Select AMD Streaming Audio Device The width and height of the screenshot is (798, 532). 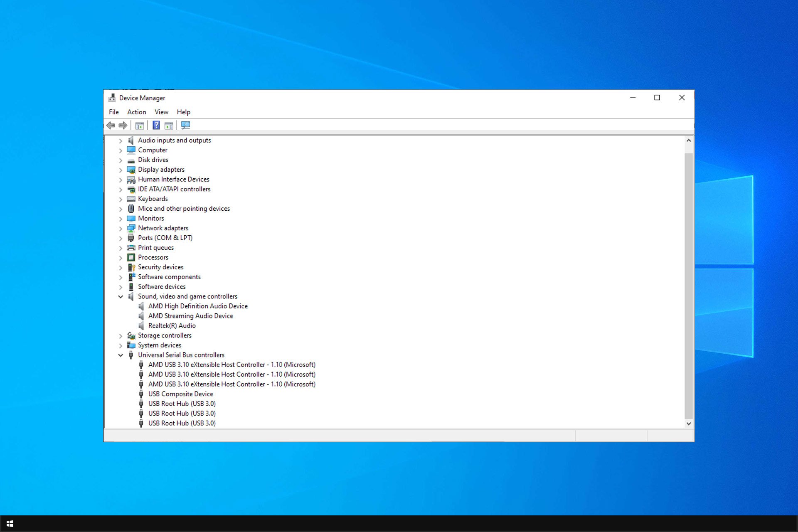click(191, 316)
